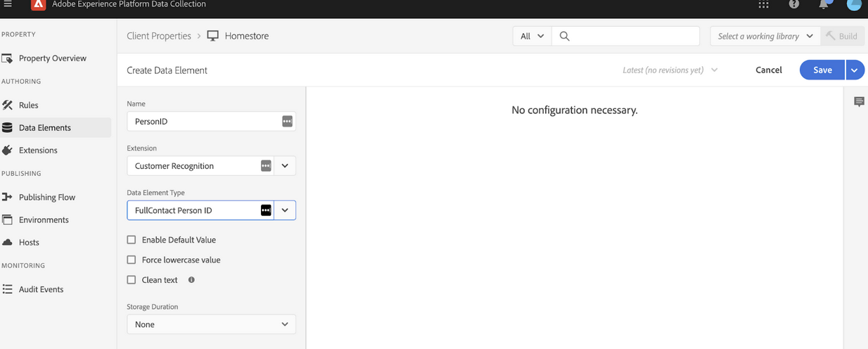
Task: View notifications bell
Action: 824,4
